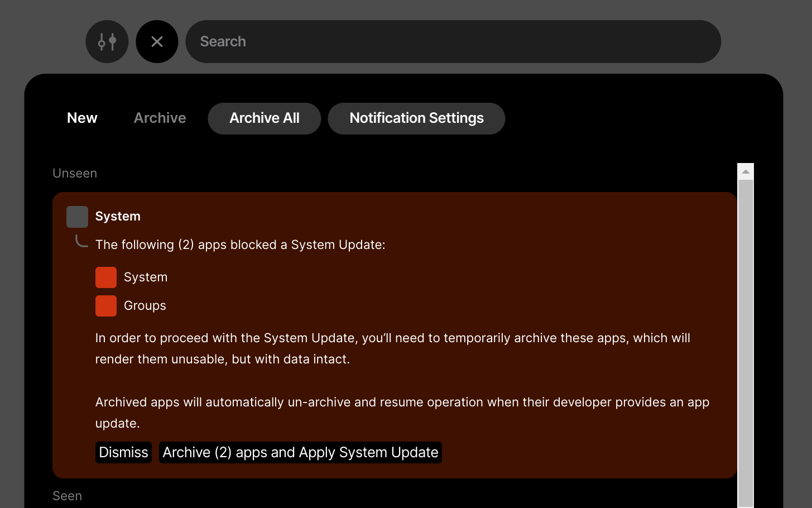This screenshot has height=508, width=812.
Task: Click Archive (2) apps and Apply System Update
Action: pyautogui.click(x=300, y=452)
